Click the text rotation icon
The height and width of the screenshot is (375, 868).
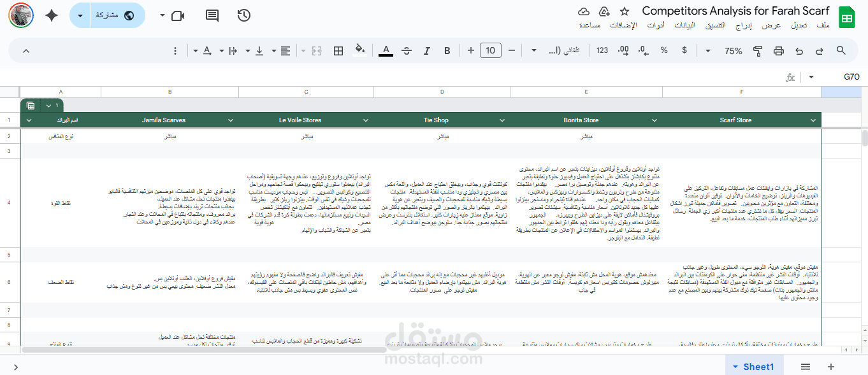pyautogui.click(x=206, y=51)
